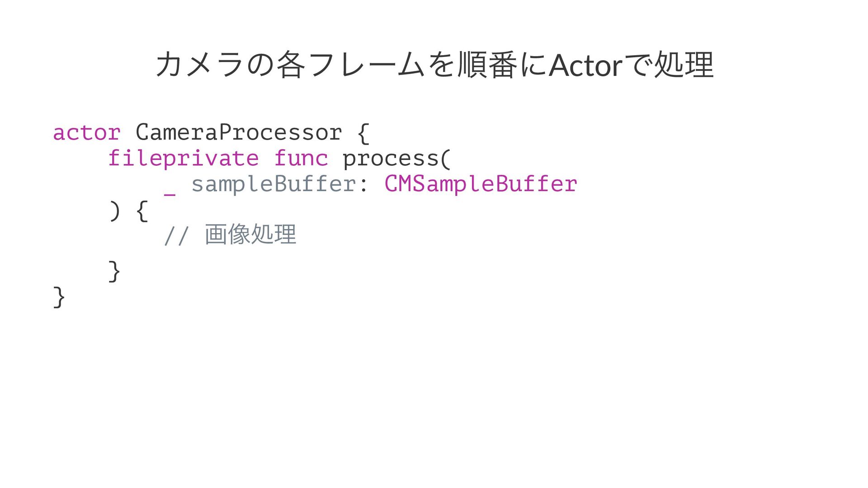868x488 pixels.
Task: Click the CMSampleBuffer type name
Action: click(481, 184)
